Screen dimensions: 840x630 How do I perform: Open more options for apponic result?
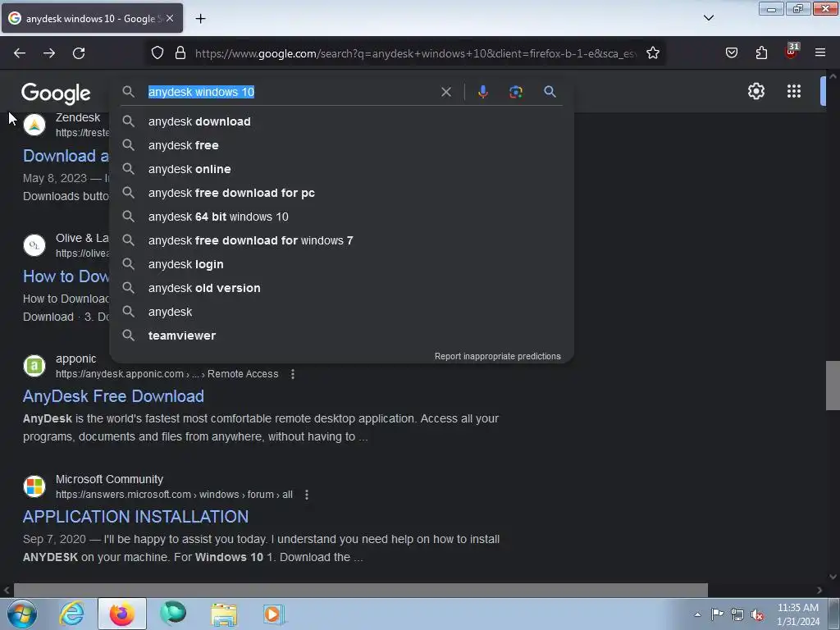point(293,374)
